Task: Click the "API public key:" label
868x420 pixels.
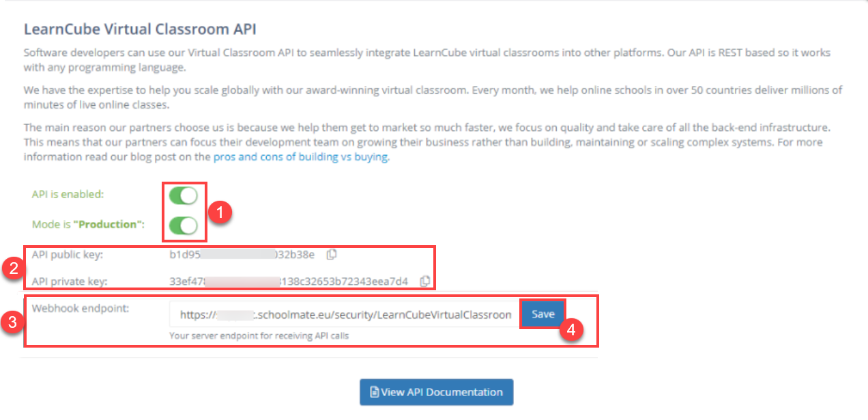Action: (x=66, y=255)
